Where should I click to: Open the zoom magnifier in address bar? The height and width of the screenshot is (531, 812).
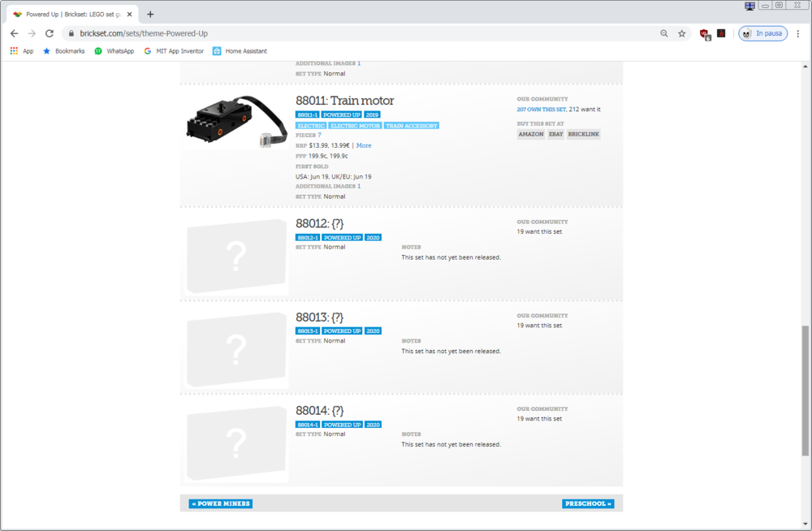point(664,33)
